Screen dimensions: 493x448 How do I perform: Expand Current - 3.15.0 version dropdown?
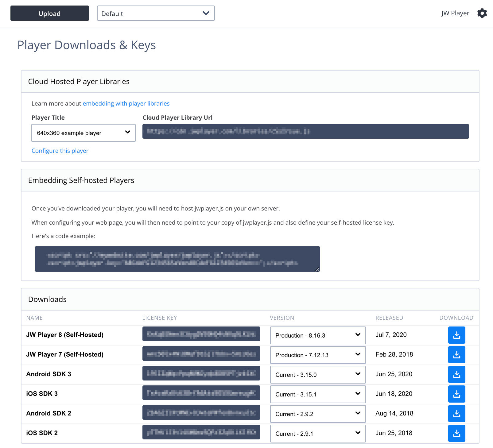tap(318, 375)
